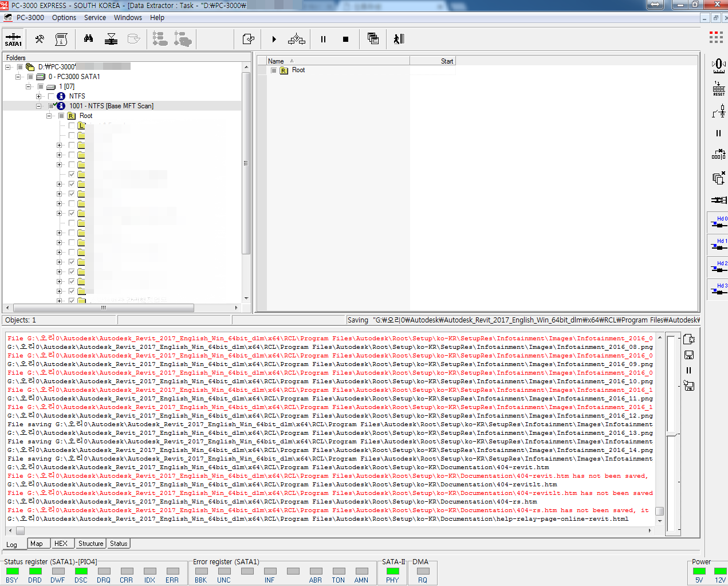728x586 pixels.
Task: Open the Service menu
Action: click(95, 18)
